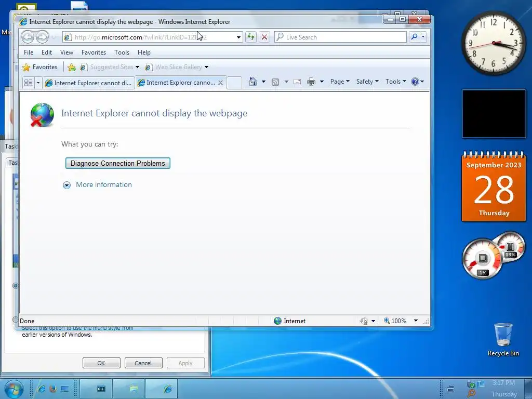Click the Show Desktop Quick Launch icon

[65, 389]
